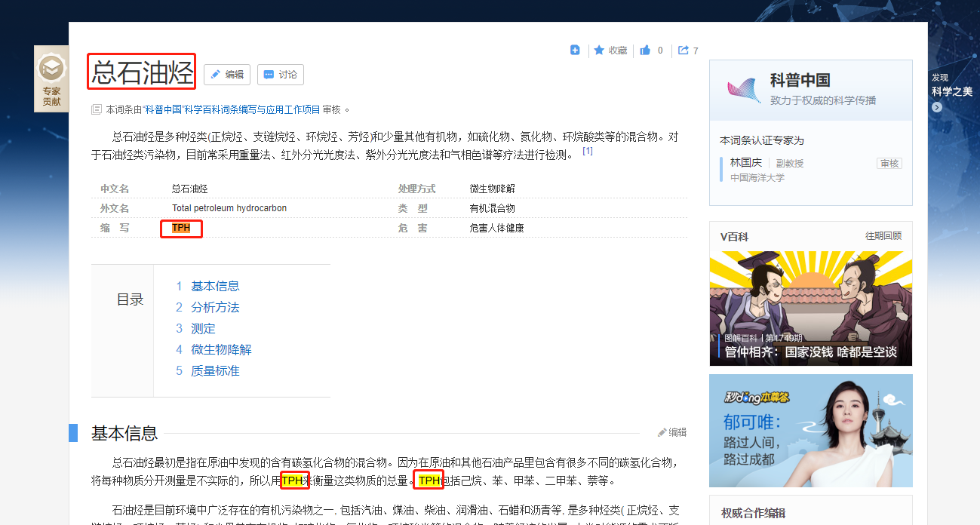This screenshot has width=980, height=525.
Task: Click the 管仲相齐 comic thumbnail
Action: (x=810, y=305)
